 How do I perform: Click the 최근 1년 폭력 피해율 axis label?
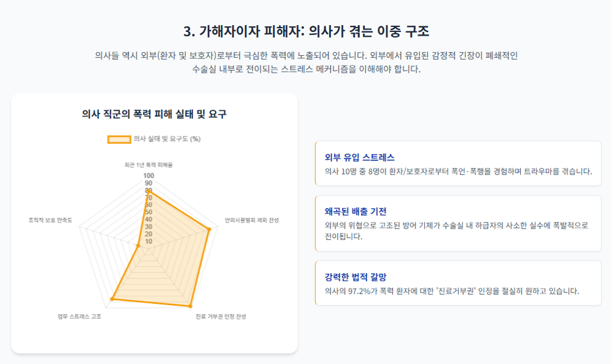[149, 165]
